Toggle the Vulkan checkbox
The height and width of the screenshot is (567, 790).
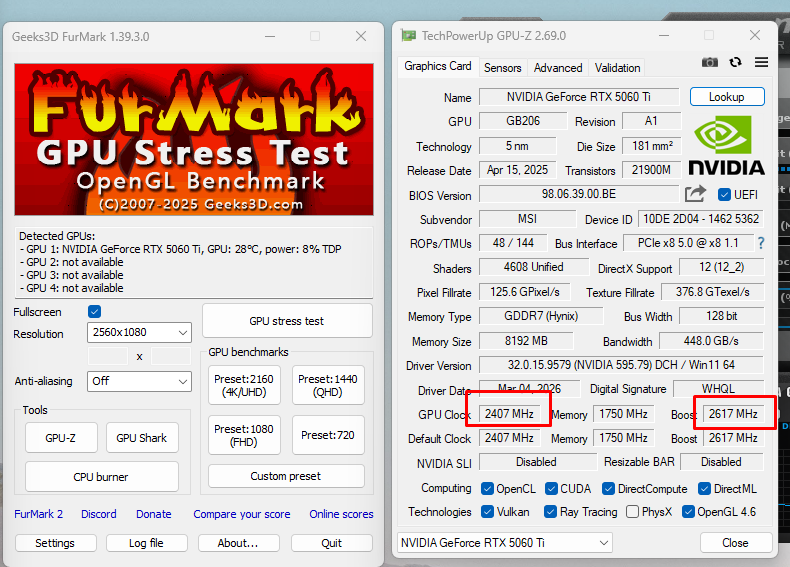(x=487, y=512)
